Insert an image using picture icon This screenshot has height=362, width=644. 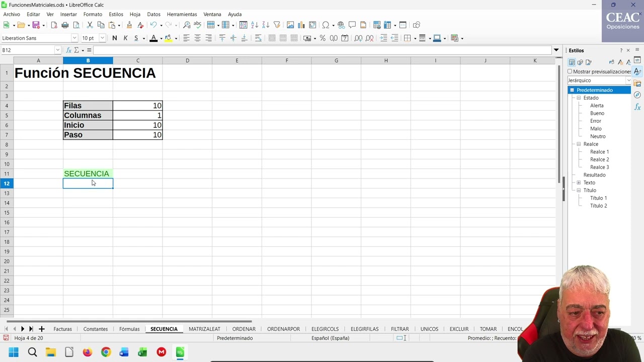tap(290, 25)
